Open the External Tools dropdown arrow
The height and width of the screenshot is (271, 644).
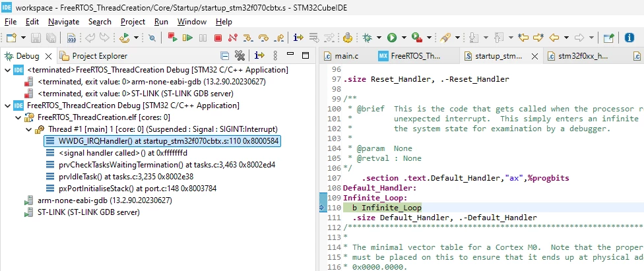pyautogui.click(x=429, y=38)
